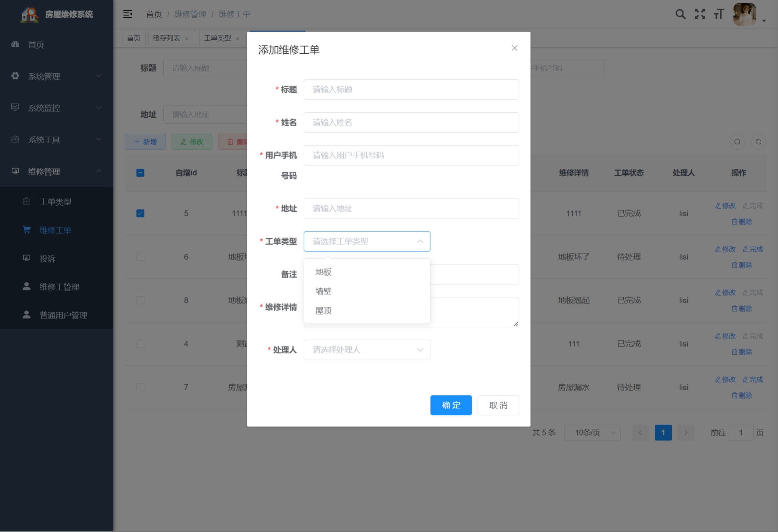Click into the 标题 title input field
Image resolution: width=778 pixels, height=532 pixels.
click(411, 90)
